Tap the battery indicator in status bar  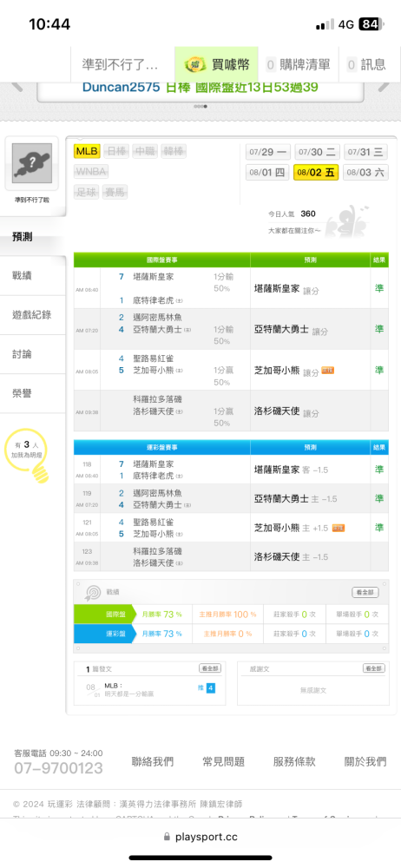click(x=371, y=24)
